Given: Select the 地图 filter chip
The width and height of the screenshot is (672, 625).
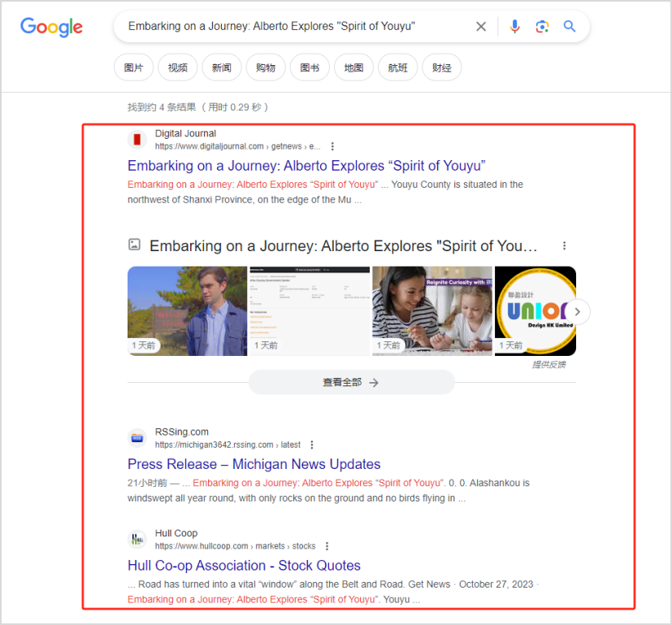Looking at the screenshot, I should [353, 68].
